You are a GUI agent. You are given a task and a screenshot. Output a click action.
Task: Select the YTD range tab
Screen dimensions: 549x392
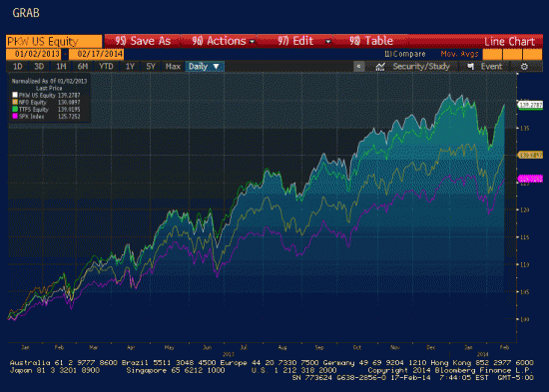pyautogui.click(x=106, y=67)
